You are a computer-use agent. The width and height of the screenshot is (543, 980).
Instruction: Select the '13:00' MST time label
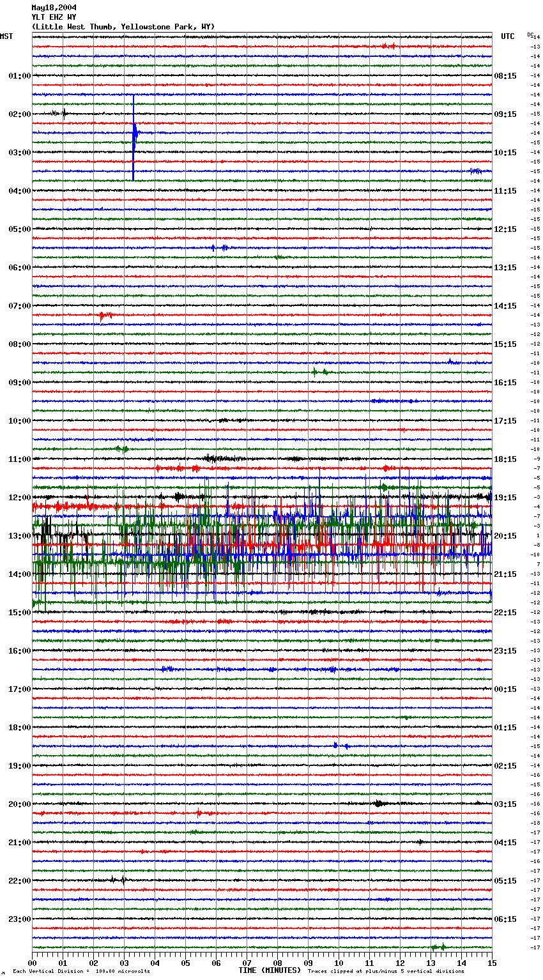pyautogui.click(x=20, y=536)
